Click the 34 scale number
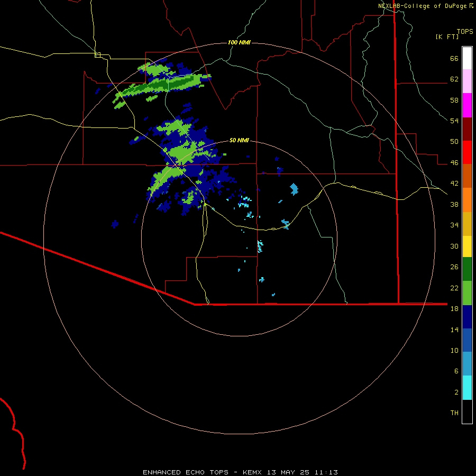This screenshot has width=476, height=476. (454, 225)
